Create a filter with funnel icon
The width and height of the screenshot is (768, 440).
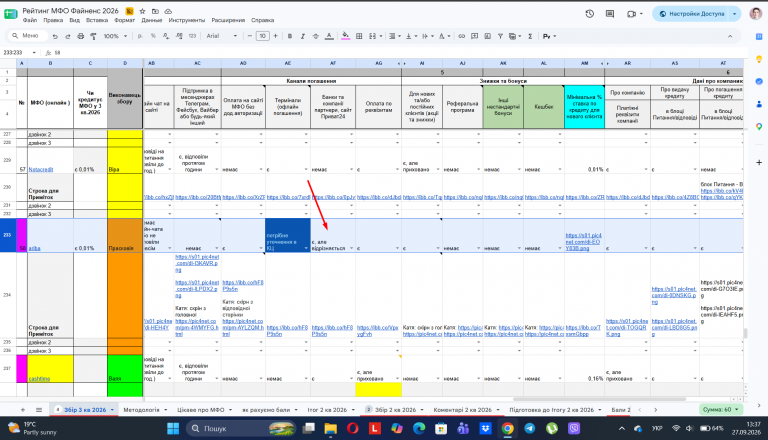click(500, 36)
